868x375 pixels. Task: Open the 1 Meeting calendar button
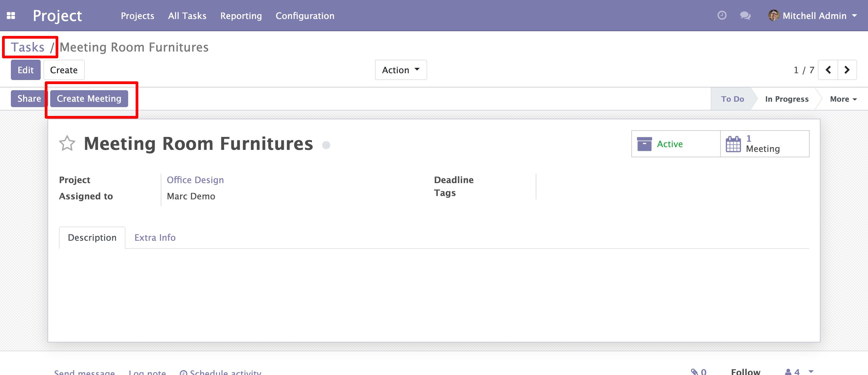pos(765,144)
